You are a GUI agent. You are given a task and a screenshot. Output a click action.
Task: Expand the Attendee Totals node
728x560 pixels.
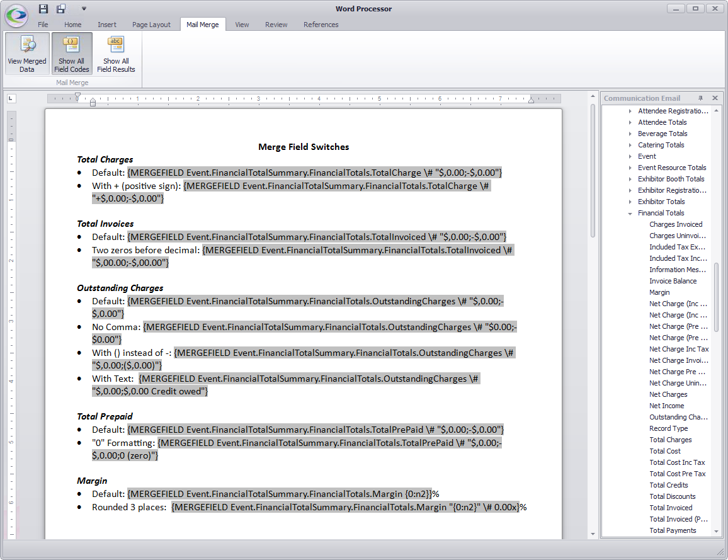tap(630, 122)
